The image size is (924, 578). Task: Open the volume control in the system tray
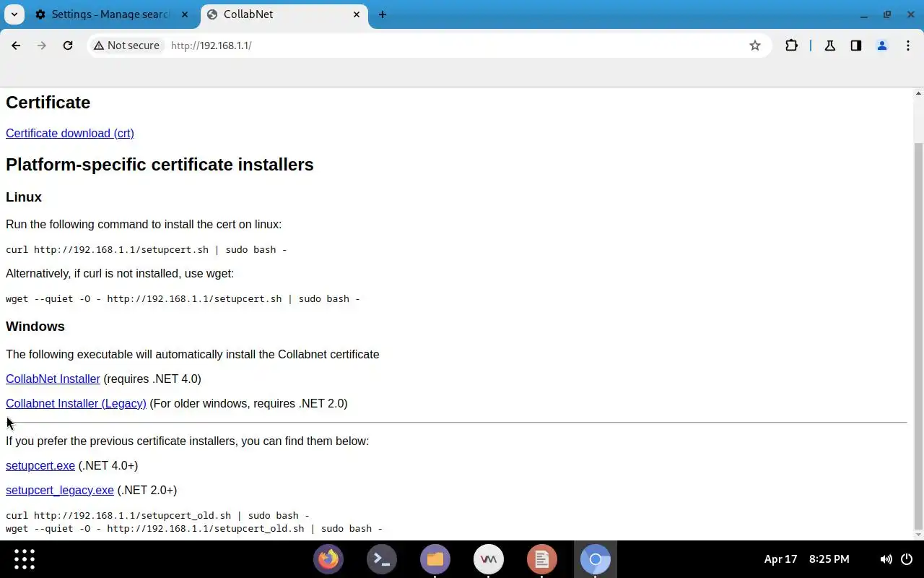coord(886,559)
